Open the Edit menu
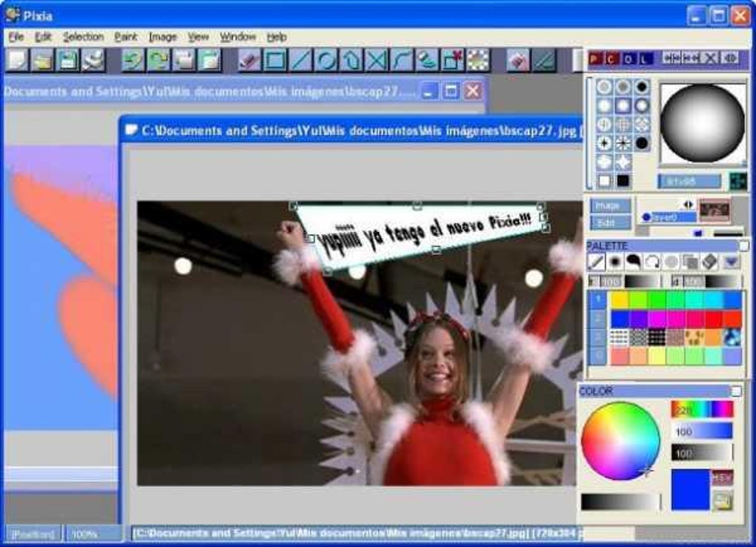The width and height of the screenshot is (756, 547). coord(43,37)
